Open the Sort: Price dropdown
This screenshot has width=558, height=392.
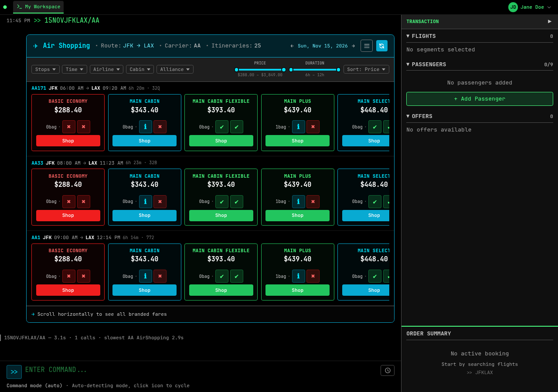(366, 69)
